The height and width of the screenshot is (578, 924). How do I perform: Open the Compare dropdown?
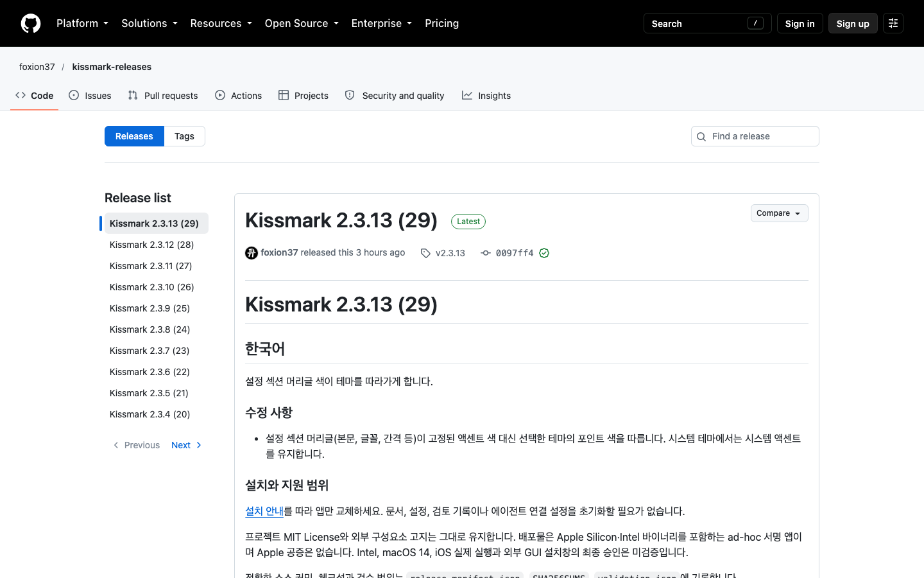(779, 213)
